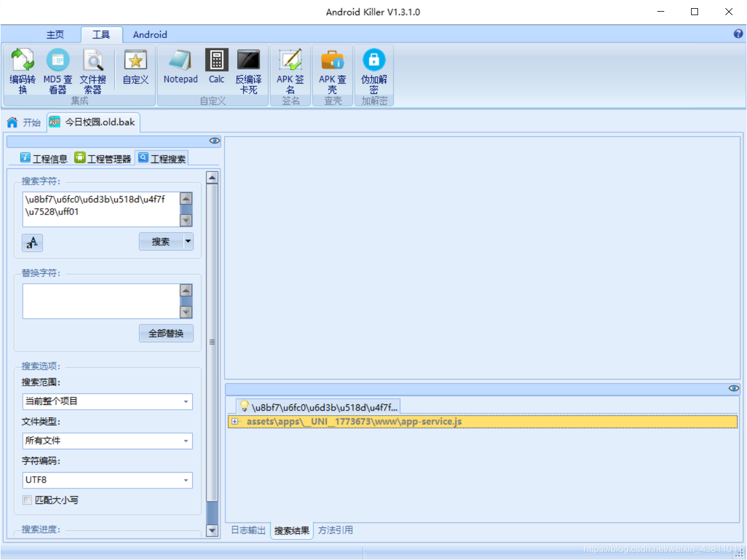Select the 搜索结果 bottom tab
The image size is (747, 560).
coord(292,530)
